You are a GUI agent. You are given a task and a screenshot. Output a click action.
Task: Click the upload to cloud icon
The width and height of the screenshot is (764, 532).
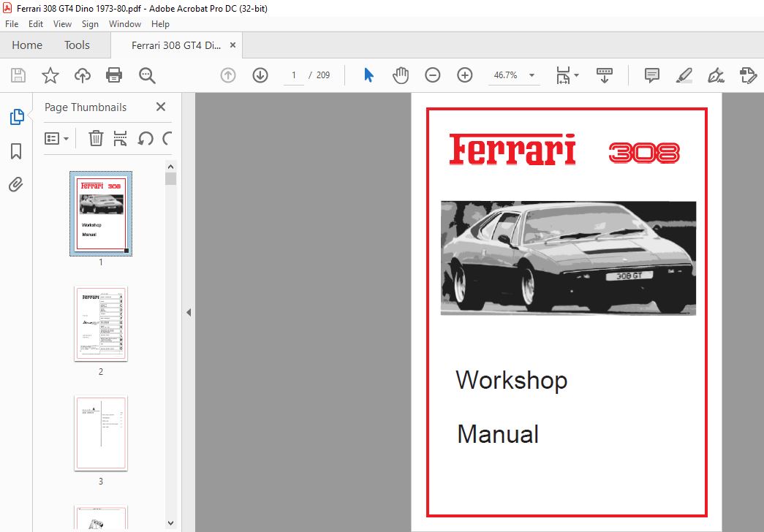(x=83, y=75)
